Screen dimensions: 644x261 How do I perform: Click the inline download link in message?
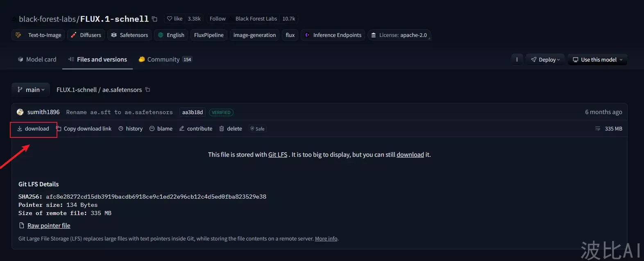[x=410, y=155]
